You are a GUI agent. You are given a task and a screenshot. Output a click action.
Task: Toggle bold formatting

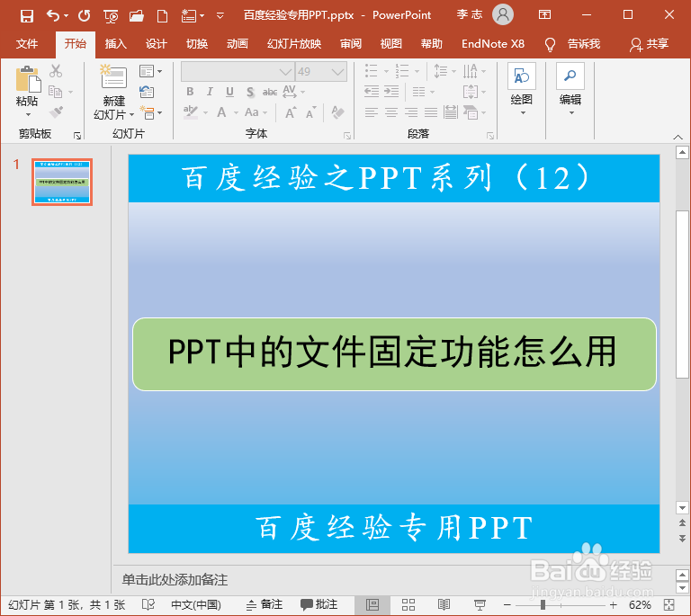pyautogui.click(x=190, y=92)
